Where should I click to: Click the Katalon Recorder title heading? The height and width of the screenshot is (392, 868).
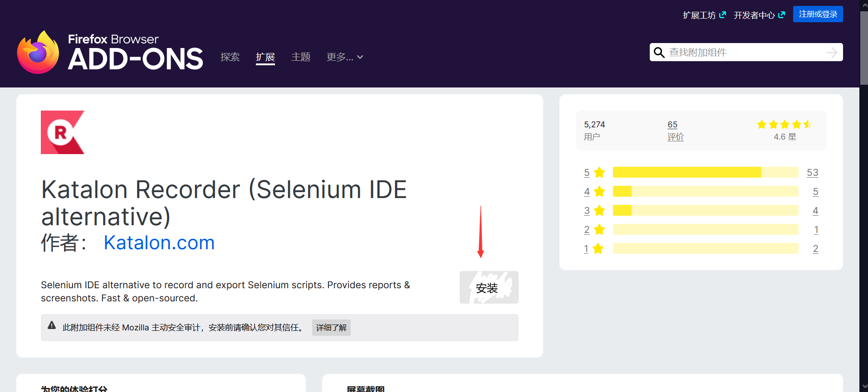224,203
